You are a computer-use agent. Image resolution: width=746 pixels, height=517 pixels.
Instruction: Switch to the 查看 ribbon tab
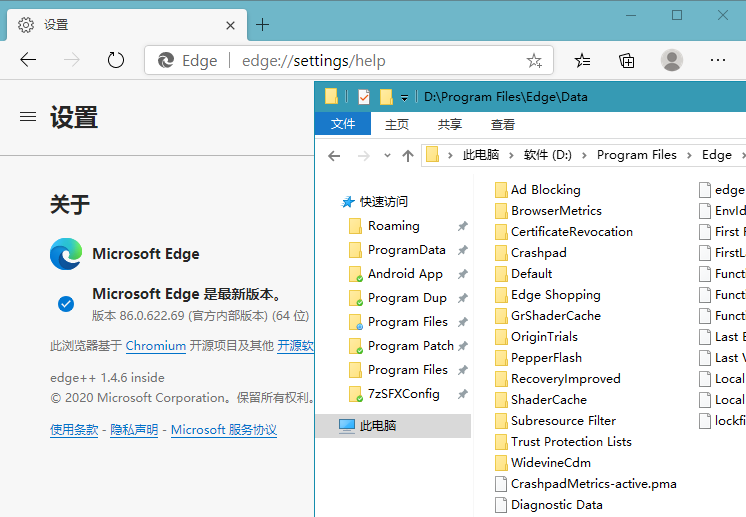503,125
